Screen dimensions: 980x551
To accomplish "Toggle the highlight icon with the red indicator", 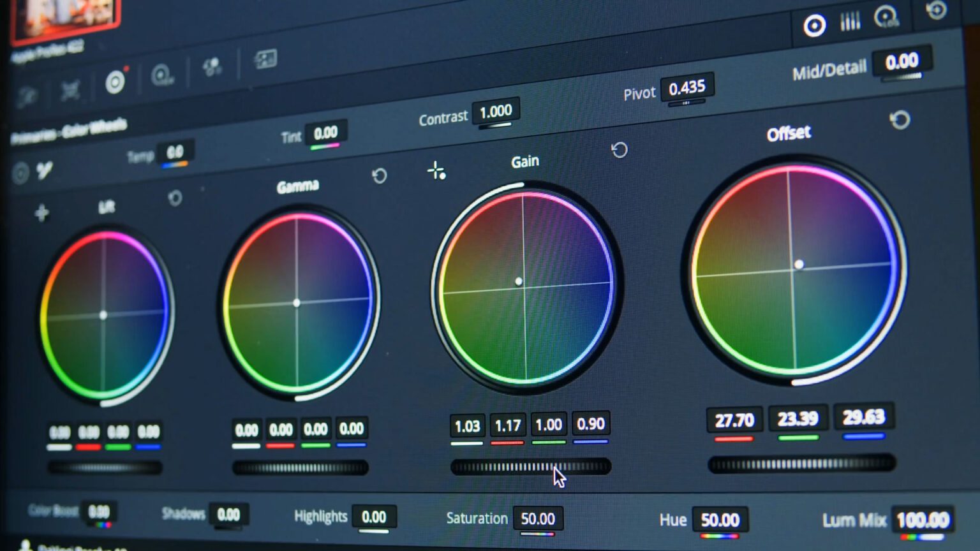I will [x=115, y=83].
